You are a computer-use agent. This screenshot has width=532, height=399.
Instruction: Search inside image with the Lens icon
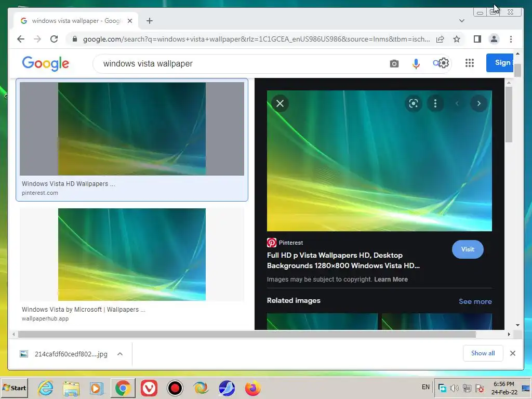click(x=413, y=103)
